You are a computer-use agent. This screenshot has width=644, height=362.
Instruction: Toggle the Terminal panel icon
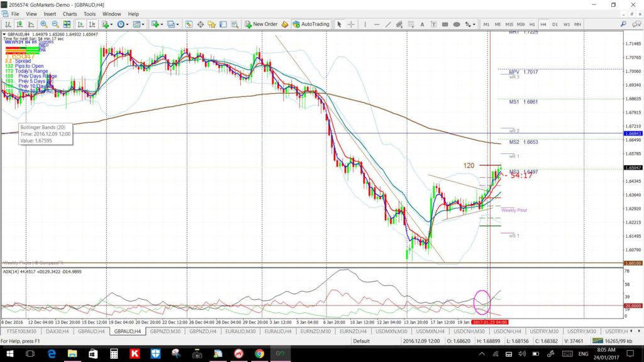(x=223, y=25)
